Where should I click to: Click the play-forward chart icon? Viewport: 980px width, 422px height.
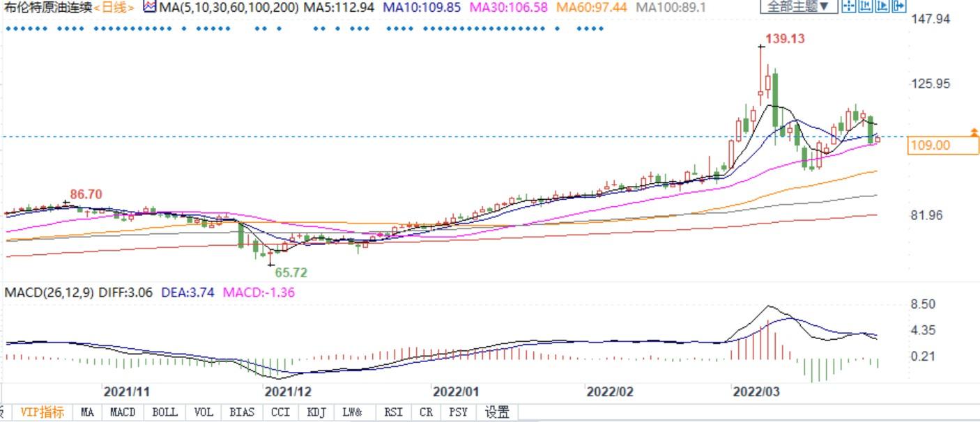point(882,7)
